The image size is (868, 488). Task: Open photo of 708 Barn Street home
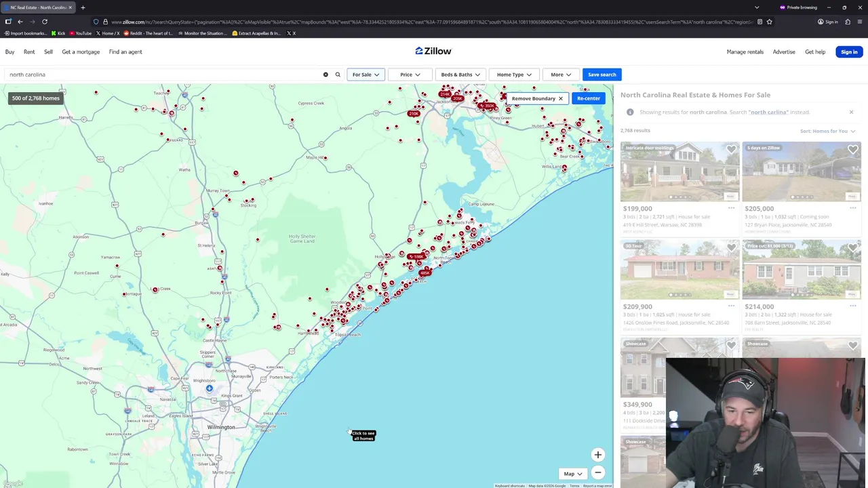[x=802, y=270]
